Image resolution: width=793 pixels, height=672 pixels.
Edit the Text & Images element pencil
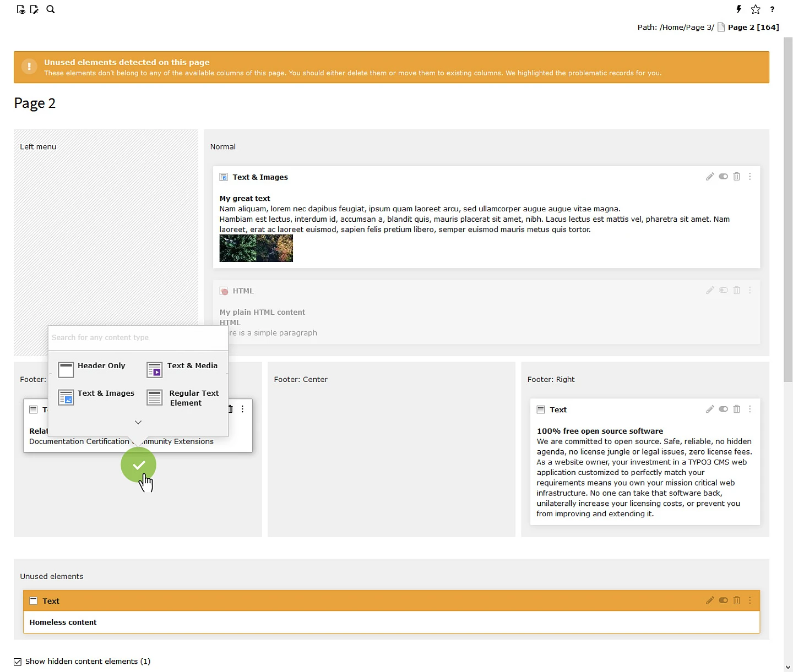coord(710,177)
